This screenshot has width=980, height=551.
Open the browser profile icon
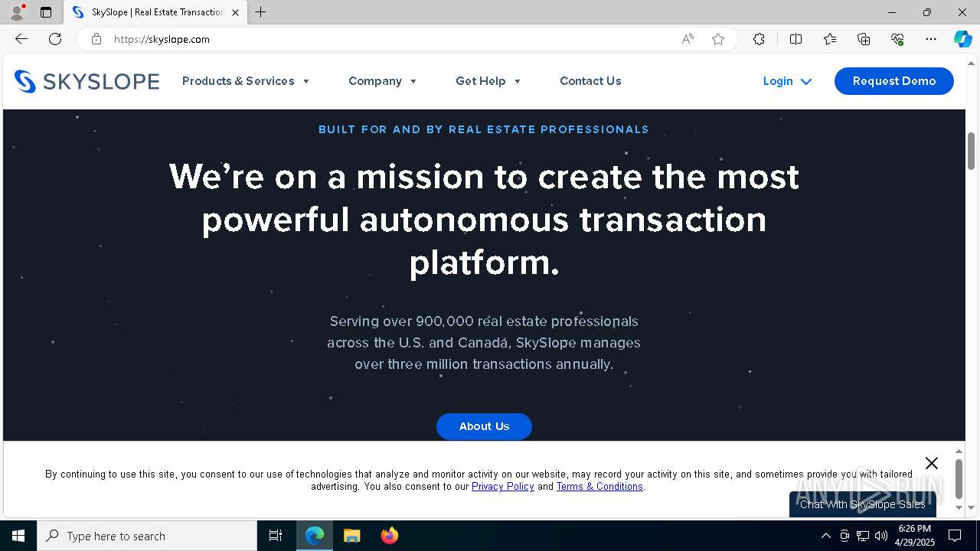click(17, 12)
